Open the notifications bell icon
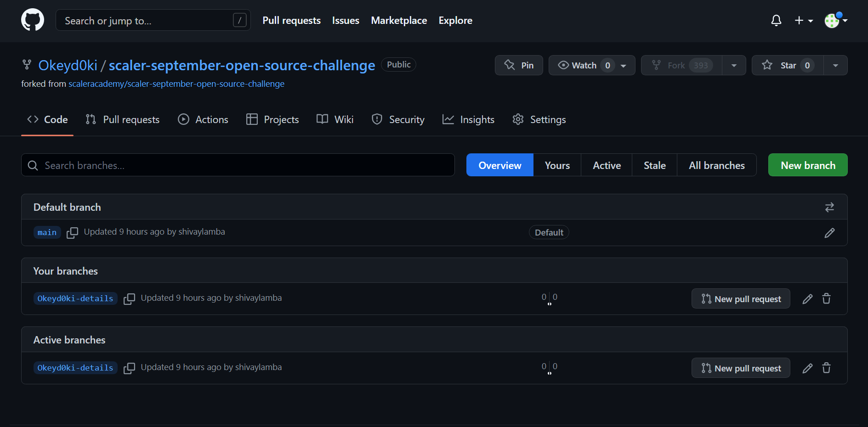The height and width of the screenshot is (427, 868). click(x=776, y=20)
